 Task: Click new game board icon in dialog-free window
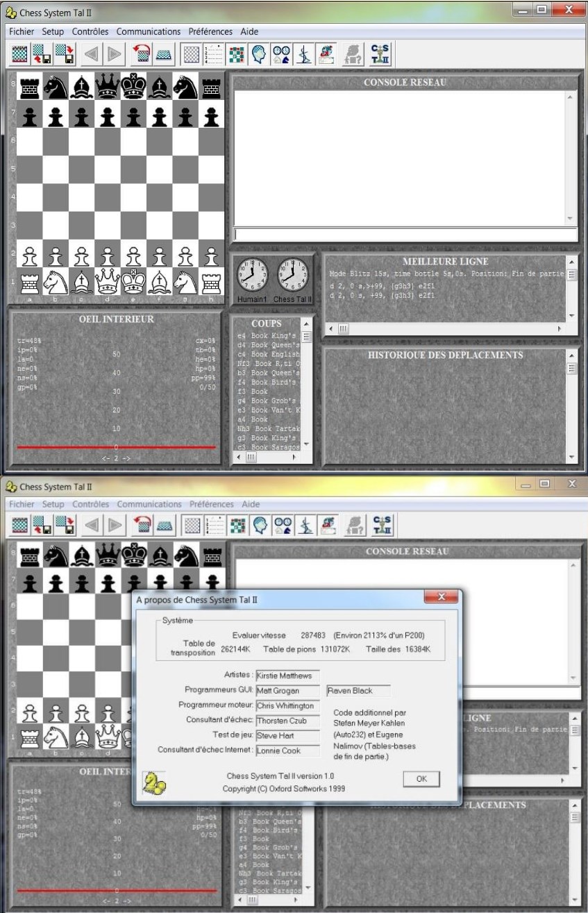(21, 54)
